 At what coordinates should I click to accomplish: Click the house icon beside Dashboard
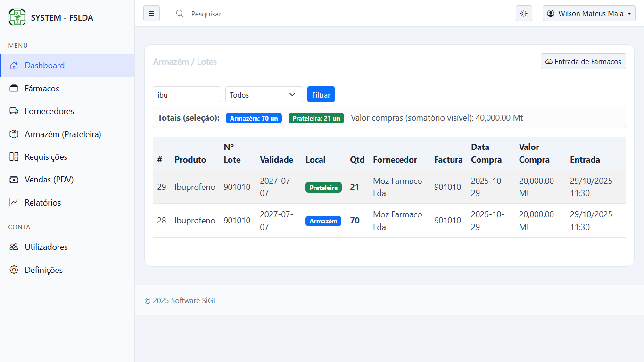[x=14, y=66]
